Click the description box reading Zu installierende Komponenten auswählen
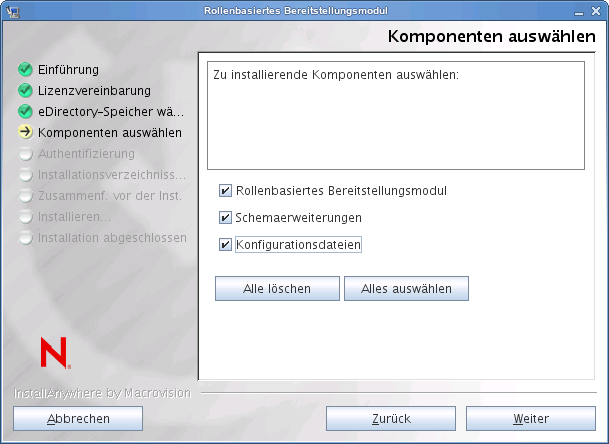The image size is (609, 444). pos(396,115)
